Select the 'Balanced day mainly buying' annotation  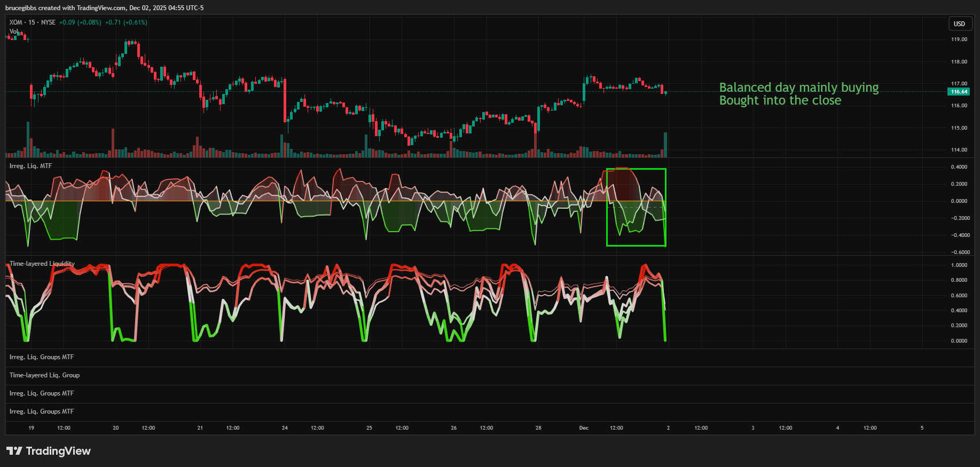[x=798, y=88]
